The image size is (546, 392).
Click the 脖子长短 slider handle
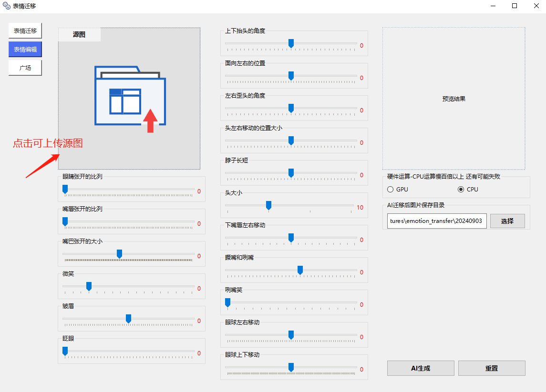(291, 173)
